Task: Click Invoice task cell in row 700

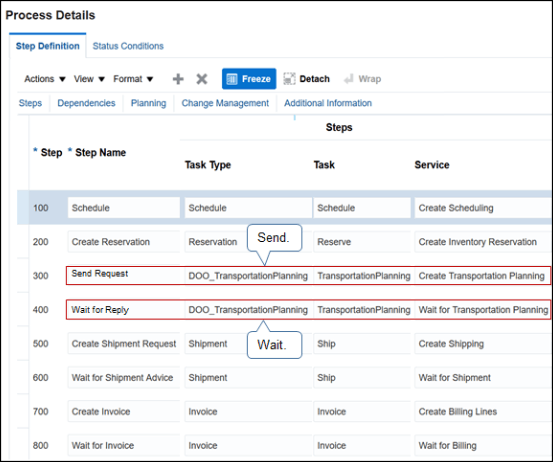Action: (362, 412)
